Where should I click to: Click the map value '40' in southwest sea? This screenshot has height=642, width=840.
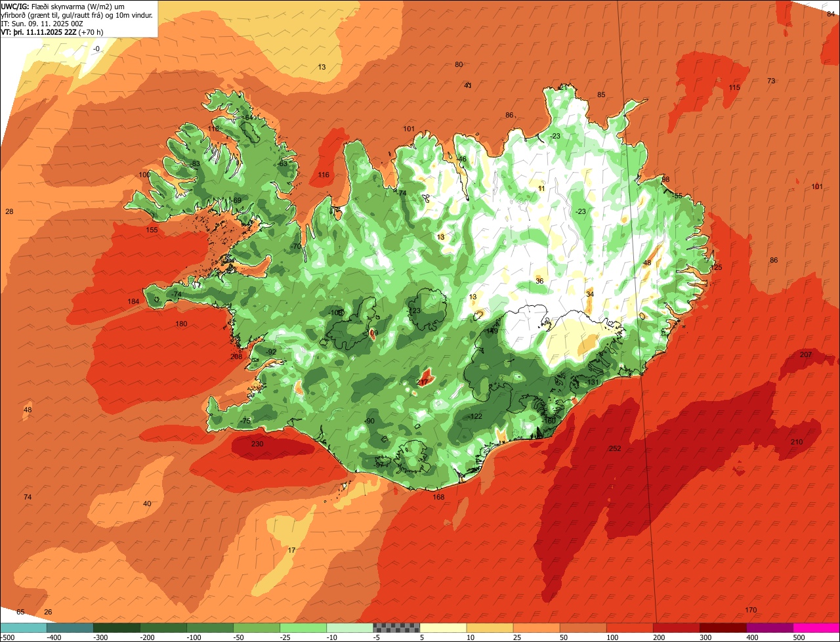tap(147, 503)
